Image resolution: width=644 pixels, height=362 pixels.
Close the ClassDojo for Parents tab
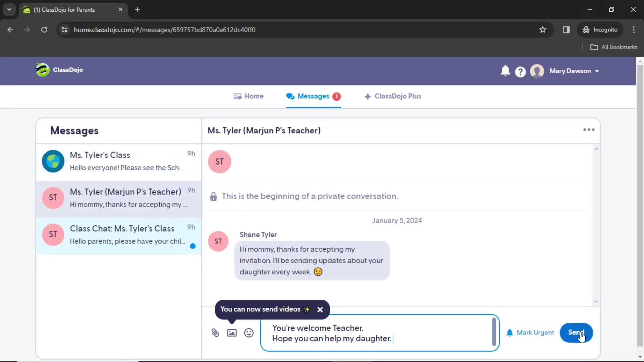pyautogui.click(x=120, y=10)
